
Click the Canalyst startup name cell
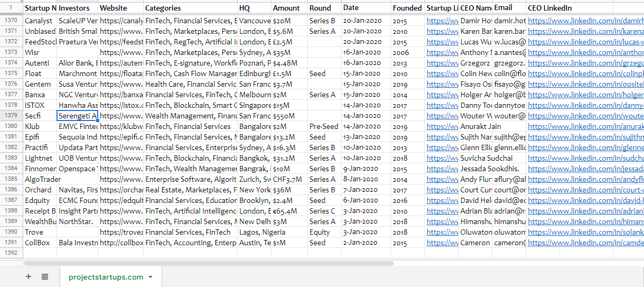(x=40, y=21)
